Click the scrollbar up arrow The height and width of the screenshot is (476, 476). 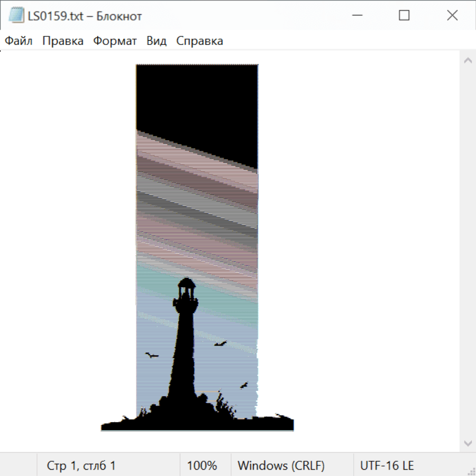(x=468, y=61)
